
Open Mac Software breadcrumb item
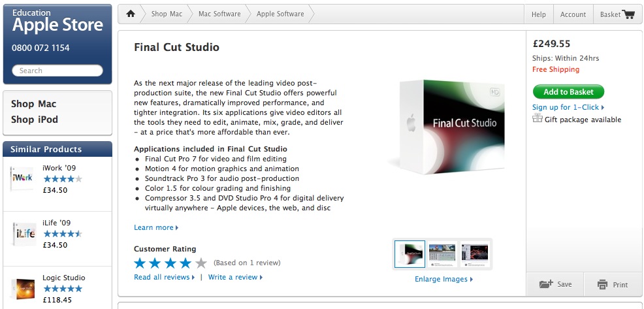[219, 14]
